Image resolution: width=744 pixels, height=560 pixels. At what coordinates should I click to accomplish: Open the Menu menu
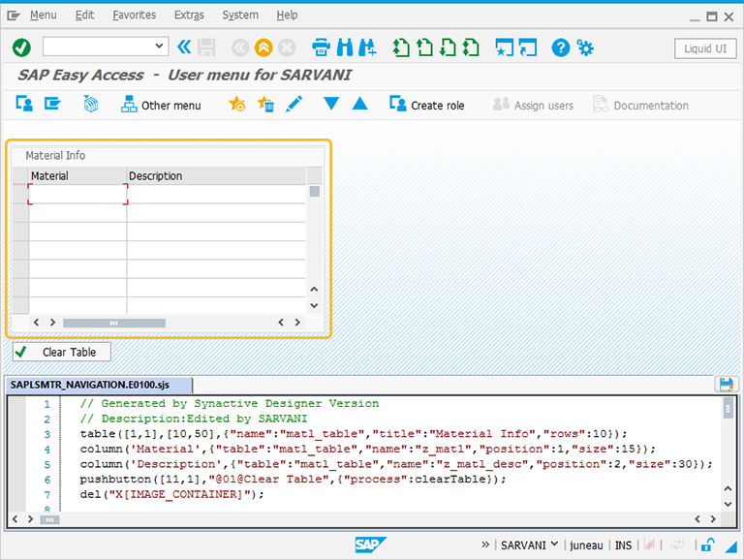[44, 16]
